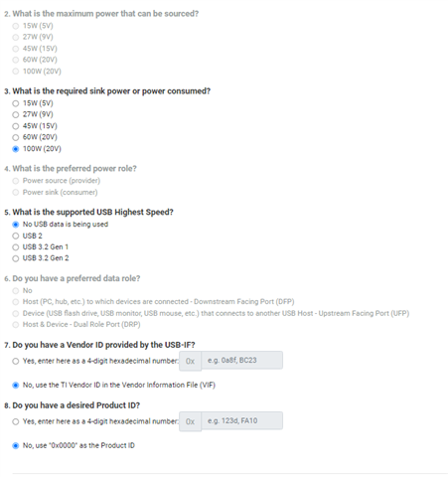This screenshot has width=448, height=477.
Task: Click the Vendor ID hexadecimal input field
Action: click(x=241, y=360)
